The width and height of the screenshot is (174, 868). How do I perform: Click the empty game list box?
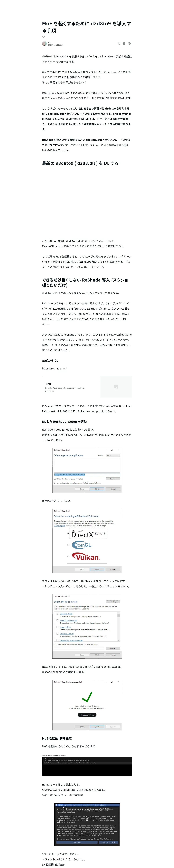tap(87, 466)
